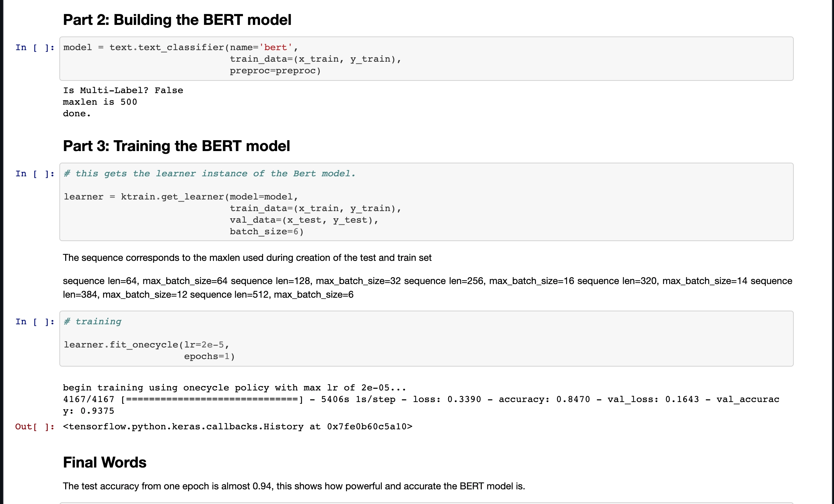Click the 'bert' string in model cell
The image size is (834, 504).
(275, 48)
